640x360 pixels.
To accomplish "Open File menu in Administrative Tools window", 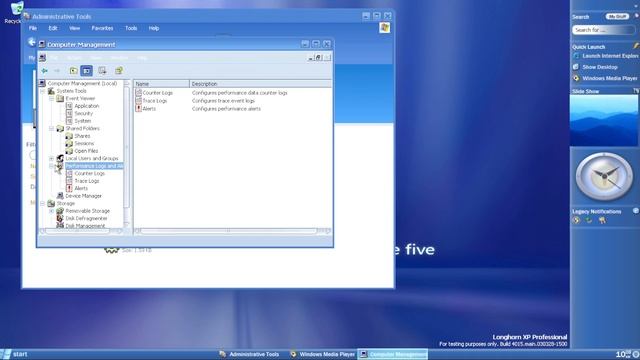I will coord(33,28).
